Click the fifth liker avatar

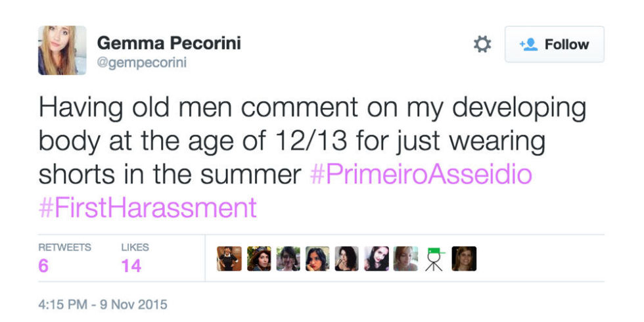tap(346, 259)
